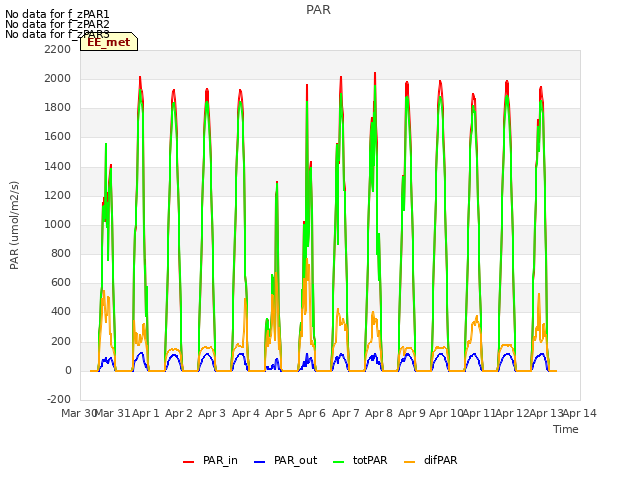Click the 1200 y-axis tick label
Image resolution: width=640 pixels, height=480 pixels.
coord(58,195)
